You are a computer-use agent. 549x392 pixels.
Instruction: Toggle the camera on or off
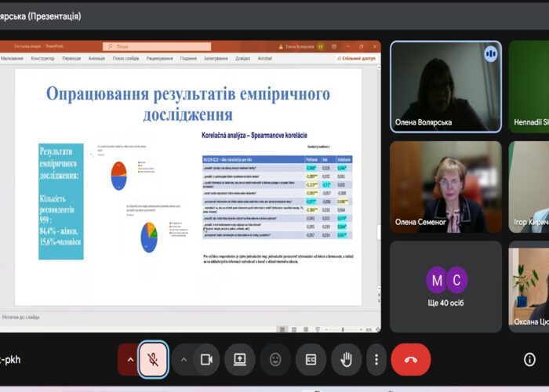(207, 360)
